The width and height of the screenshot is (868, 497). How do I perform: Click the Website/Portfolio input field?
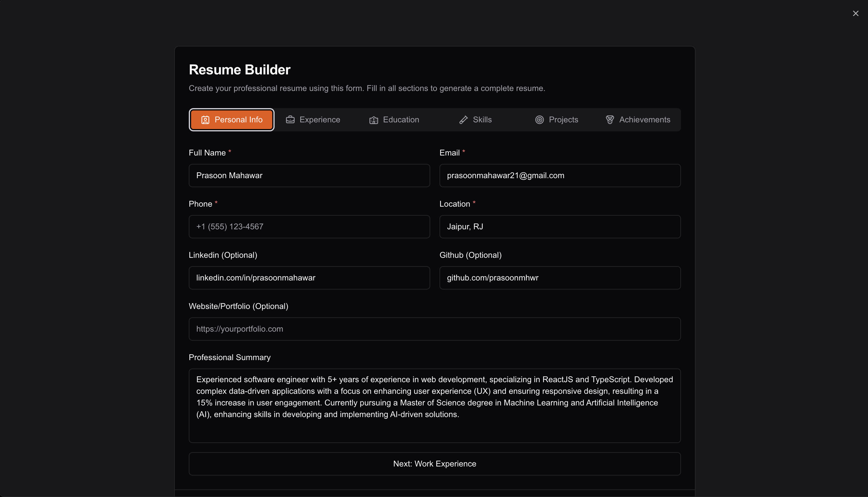[x=434, y=329]
